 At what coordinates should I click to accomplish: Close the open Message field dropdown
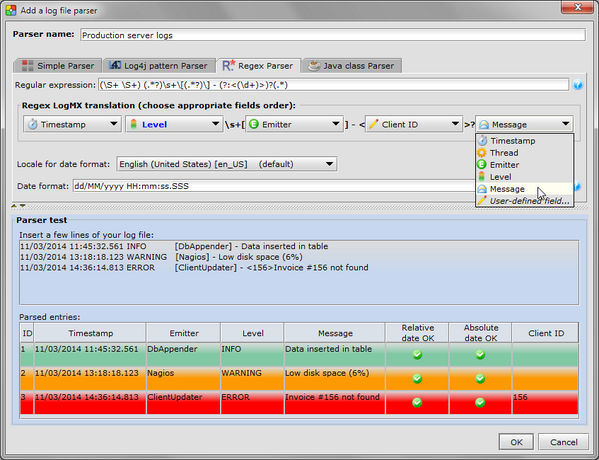click(524, 124)
